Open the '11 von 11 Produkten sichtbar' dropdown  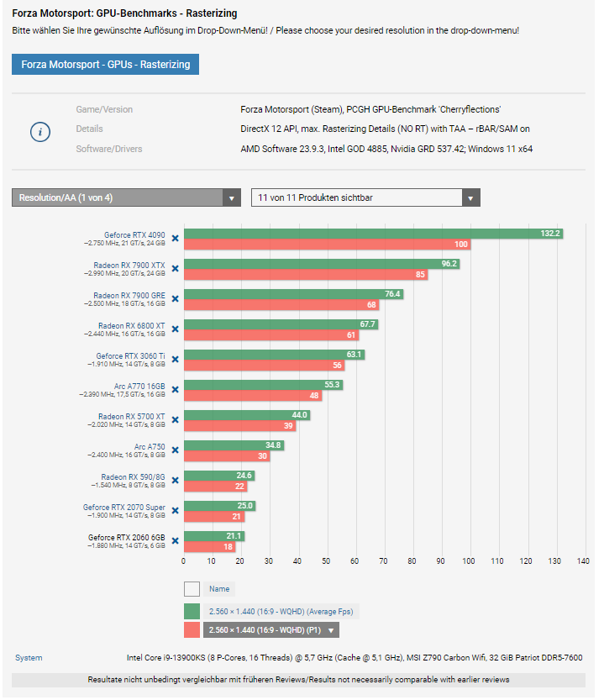[x=365, y=197]
